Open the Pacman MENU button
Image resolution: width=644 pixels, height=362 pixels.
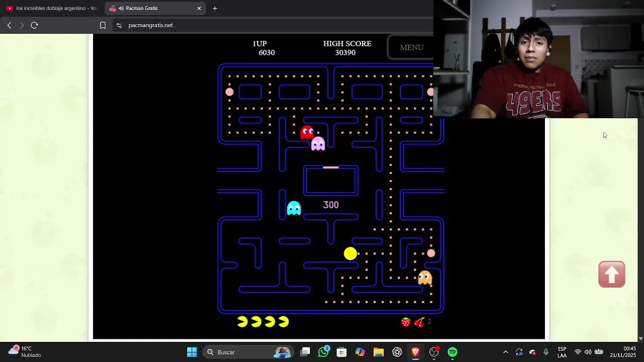coord(411,47)
